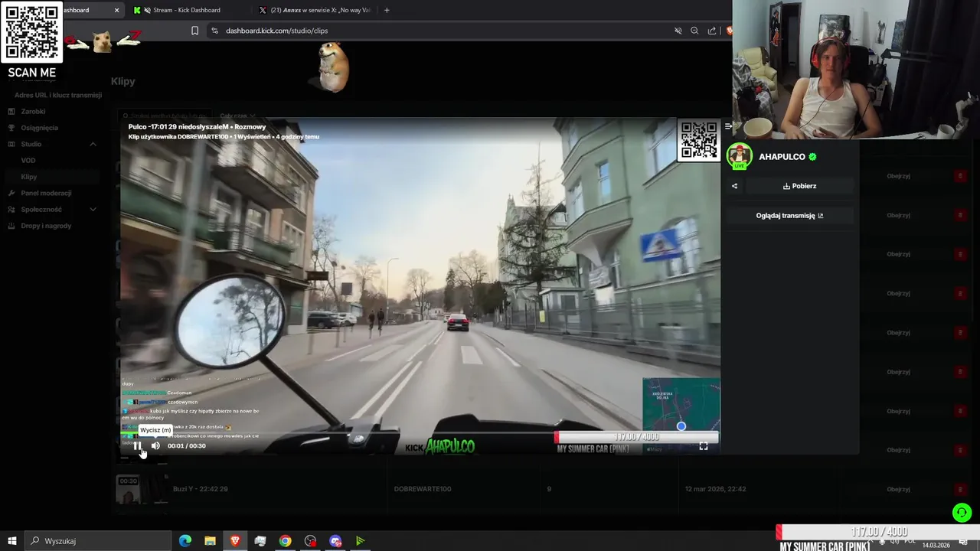Click the browser share page icon
This screenshot has width=980, height=551.
point(712,31)
